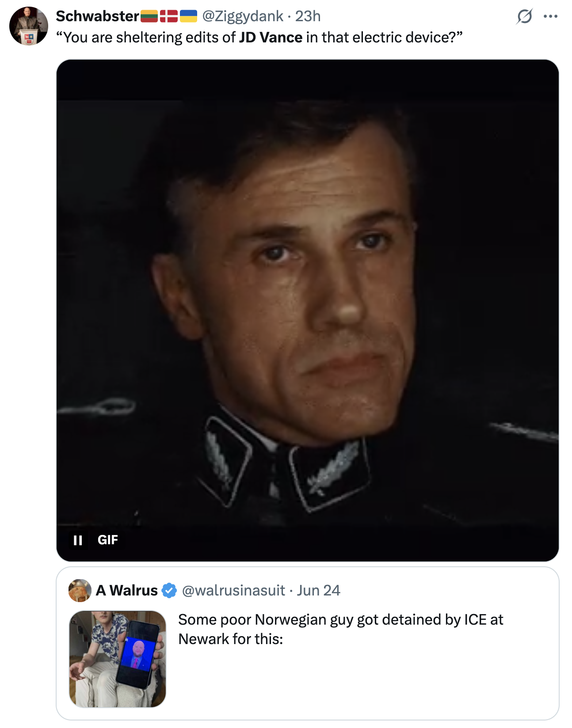
Task: Open the Schwabster display name link
Action: (x=97, y=16)
